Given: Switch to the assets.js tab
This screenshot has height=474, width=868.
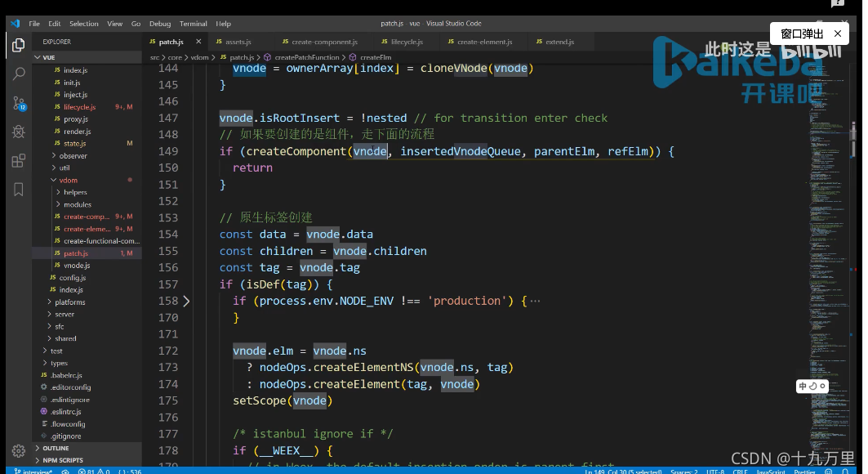Looking at the screenshot, I should pyautogui.click(x=238, y=42).
